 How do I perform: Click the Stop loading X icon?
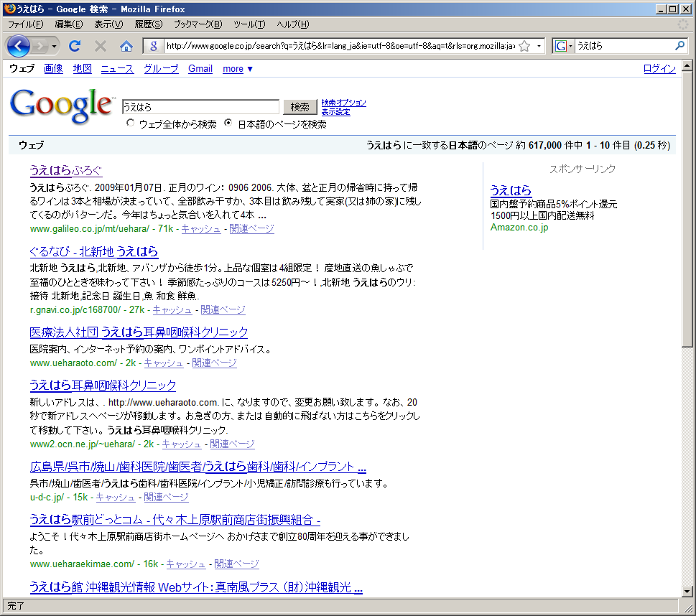(101, 46)
